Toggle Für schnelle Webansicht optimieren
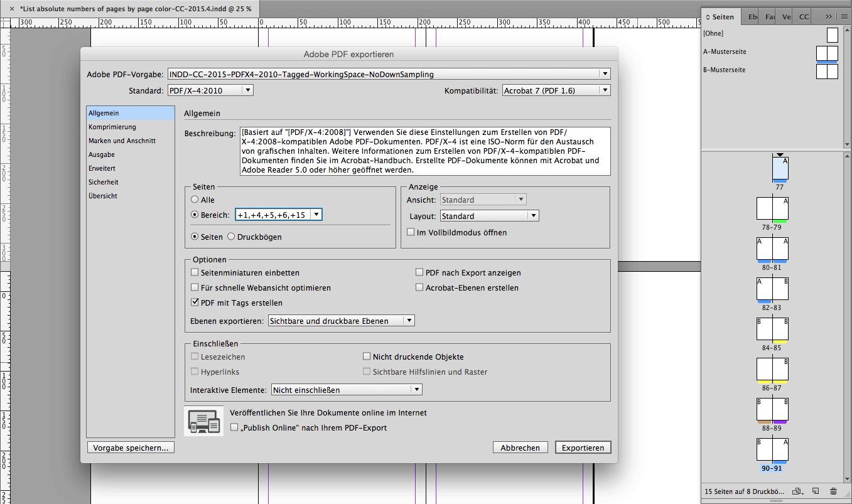Screen dimensions: 852x504 [195, 287]
